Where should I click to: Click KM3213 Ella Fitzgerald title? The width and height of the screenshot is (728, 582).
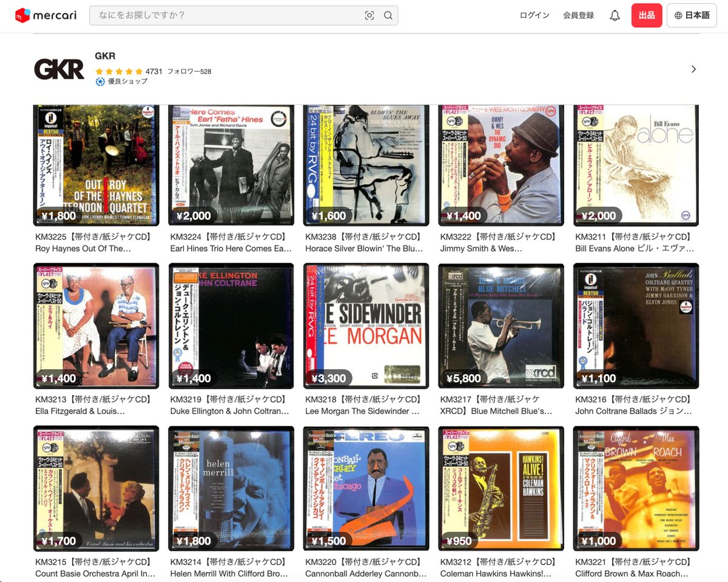point(93,405)
